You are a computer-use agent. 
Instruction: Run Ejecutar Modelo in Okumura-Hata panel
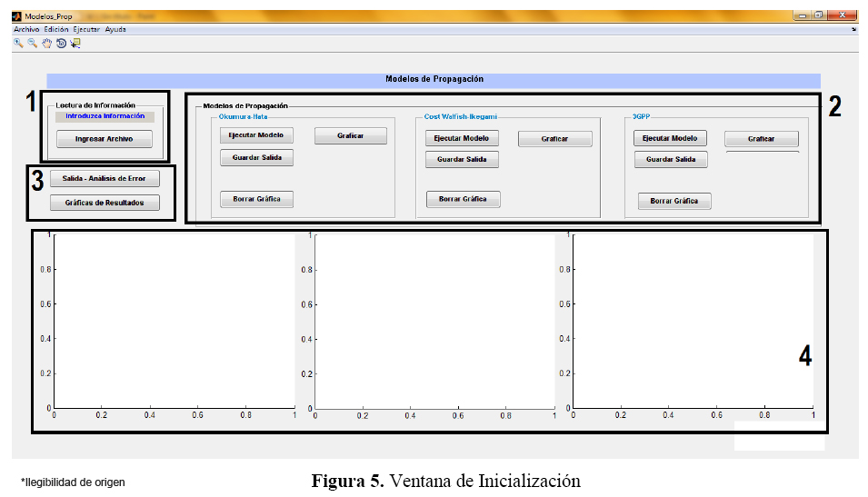coord(256,135)
